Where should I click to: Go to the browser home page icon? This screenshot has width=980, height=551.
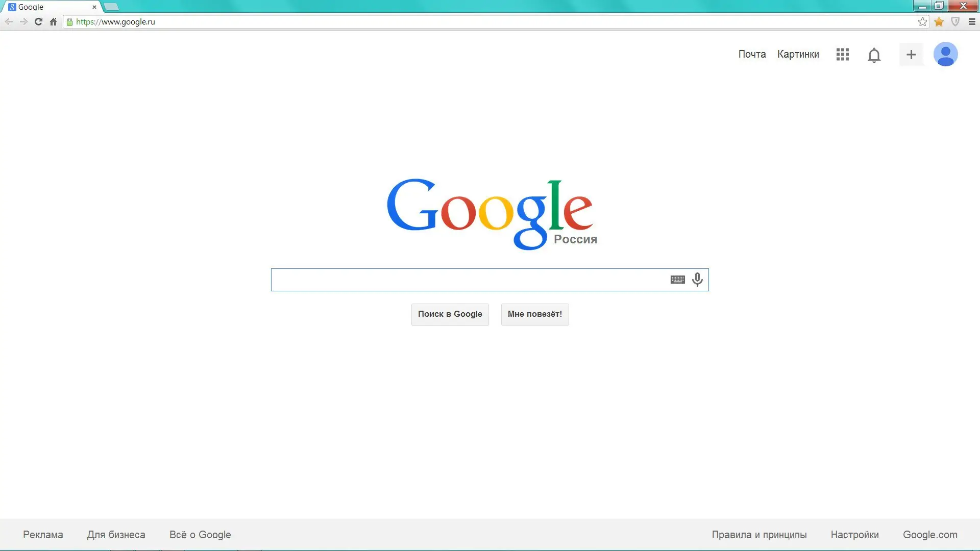pos(53,22)
